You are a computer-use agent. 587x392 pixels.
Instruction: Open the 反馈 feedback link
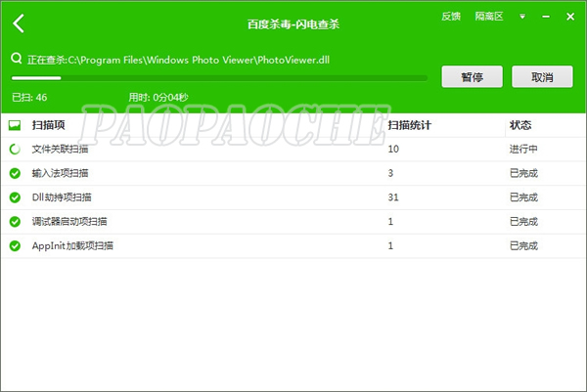(x=451, y=17)
